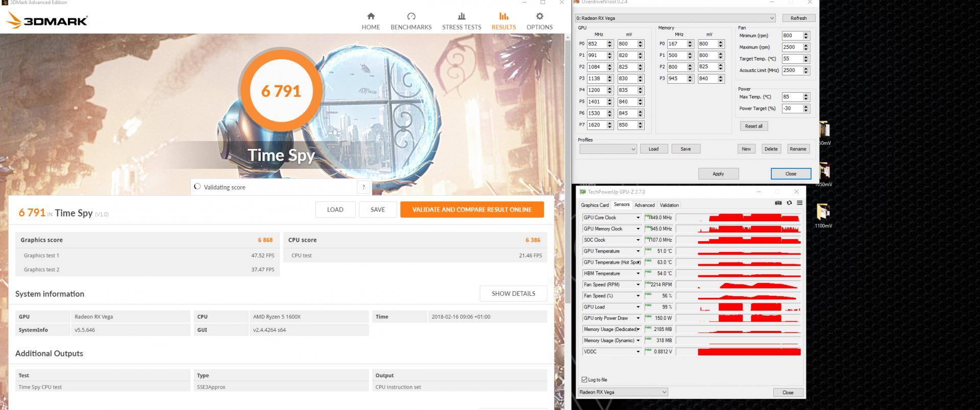The image size is (980, 410).
Task: Click the Refresh button in OverdriveNTool
Action: 798,18
